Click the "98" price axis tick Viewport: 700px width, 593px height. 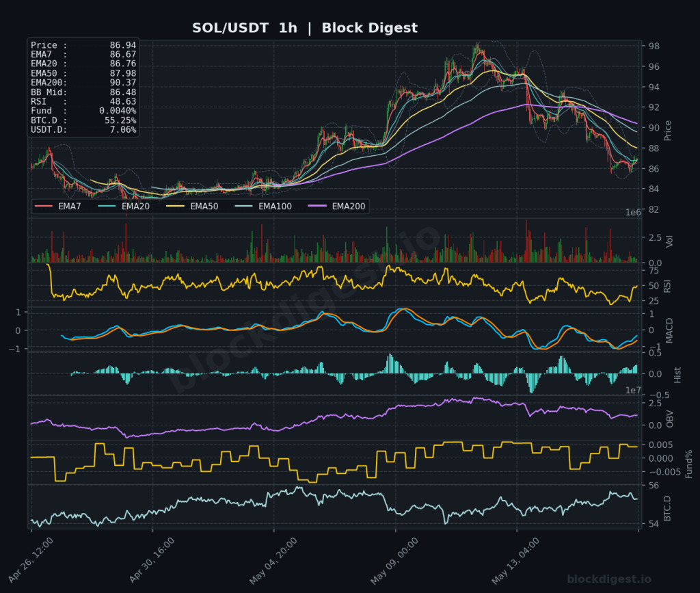[654, 46]
